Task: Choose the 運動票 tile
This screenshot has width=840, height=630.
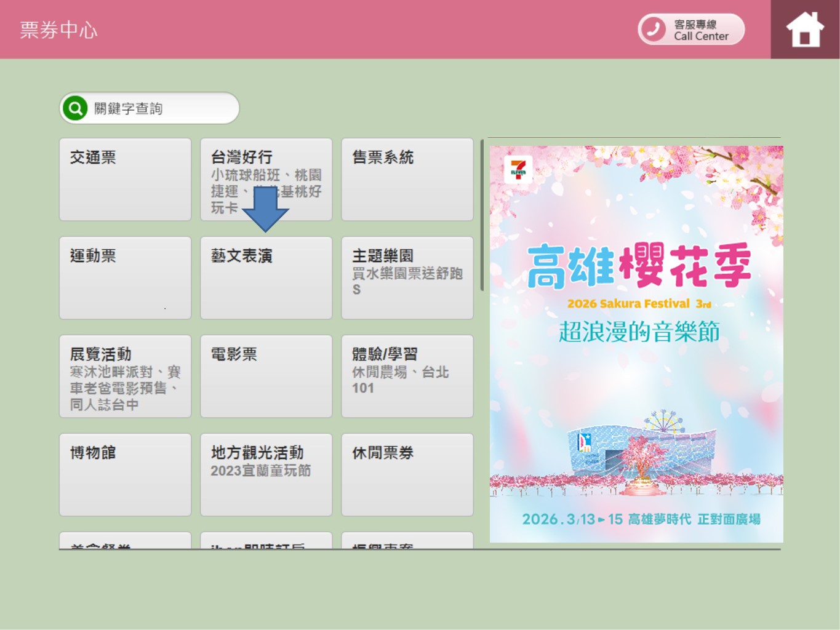Action: coord(125,277)
